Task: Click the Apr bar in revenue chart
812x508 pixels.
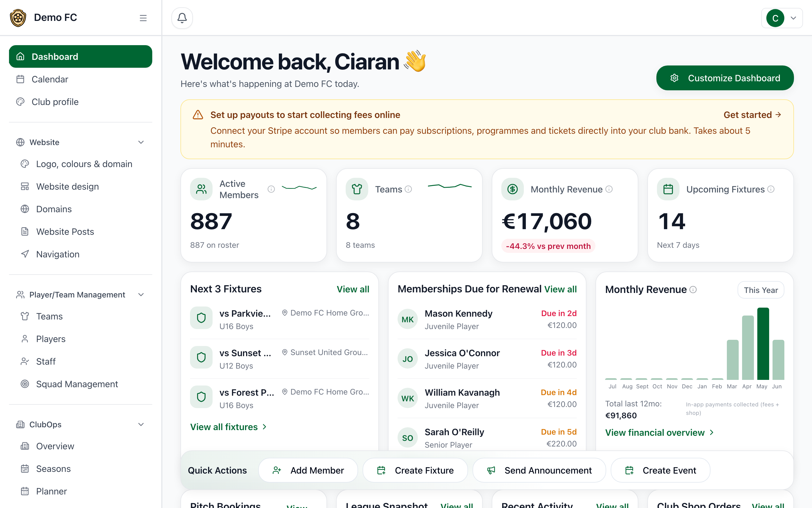Action: [x=748, y=348]
